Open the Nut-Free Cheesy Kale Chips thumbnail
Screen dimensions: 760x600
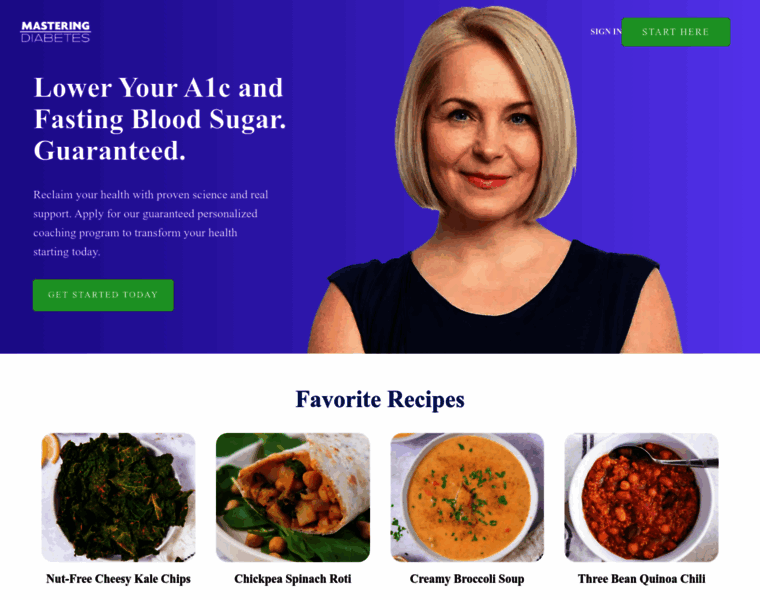click(x=118, y=497)
